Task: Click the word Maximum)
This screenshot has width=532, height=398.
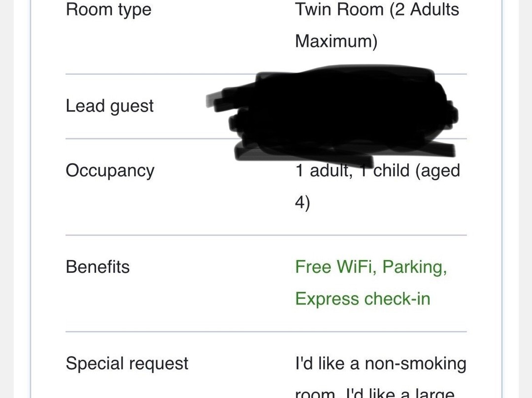Action: pyautogui.click(x=336, y=41)
